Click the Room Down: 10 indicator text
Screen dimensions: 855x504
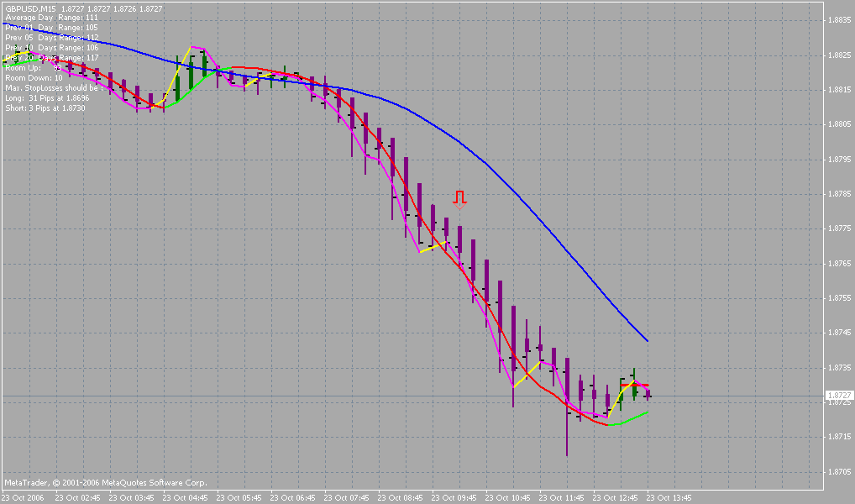[x=34, y=78]
